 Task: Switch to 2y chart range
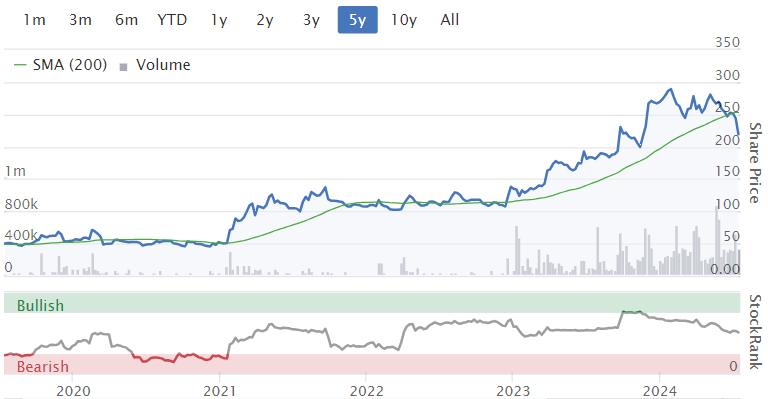click(265, 20)
